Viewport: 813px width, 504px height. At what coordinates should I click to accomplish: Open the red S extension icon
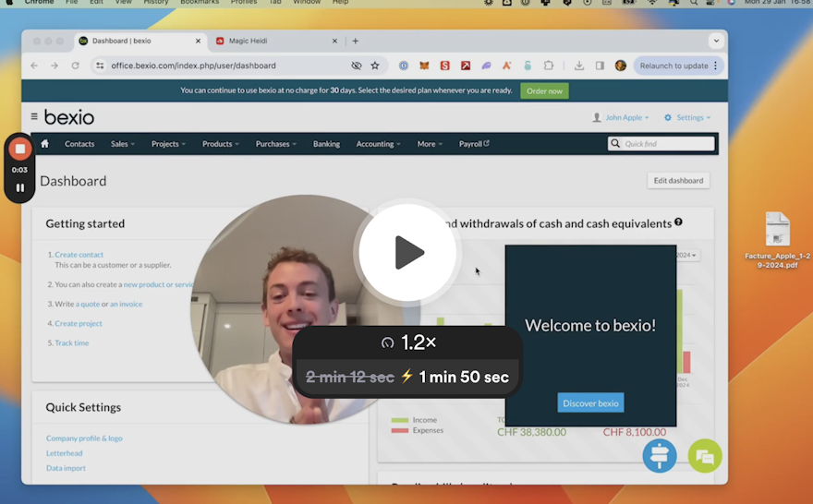445,66
